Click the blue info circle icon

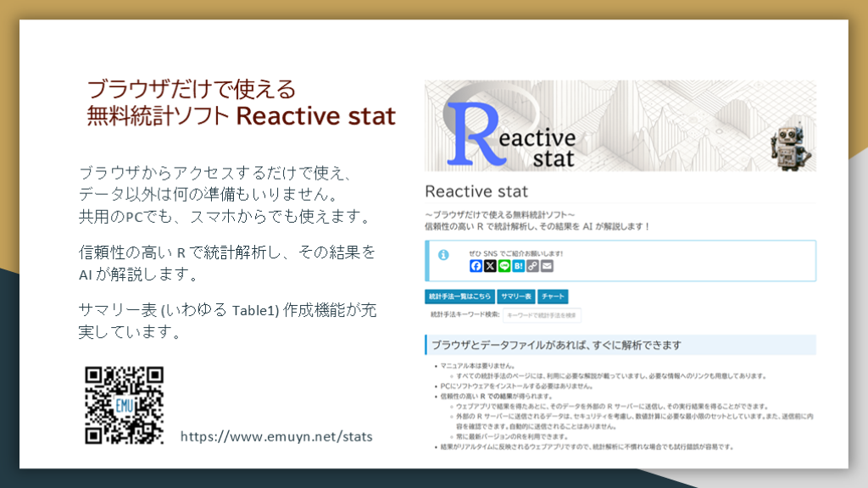click(443, 256)
